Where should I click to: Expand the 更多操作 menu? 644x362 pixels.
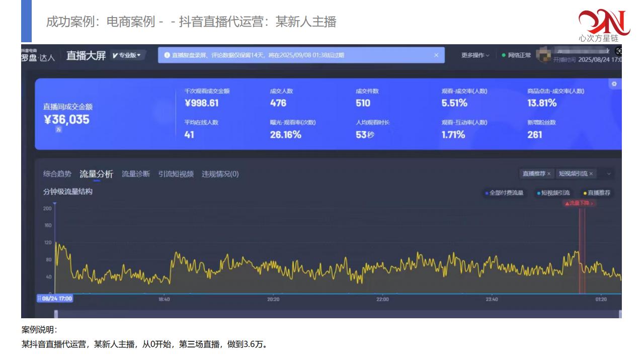[475, 55]
